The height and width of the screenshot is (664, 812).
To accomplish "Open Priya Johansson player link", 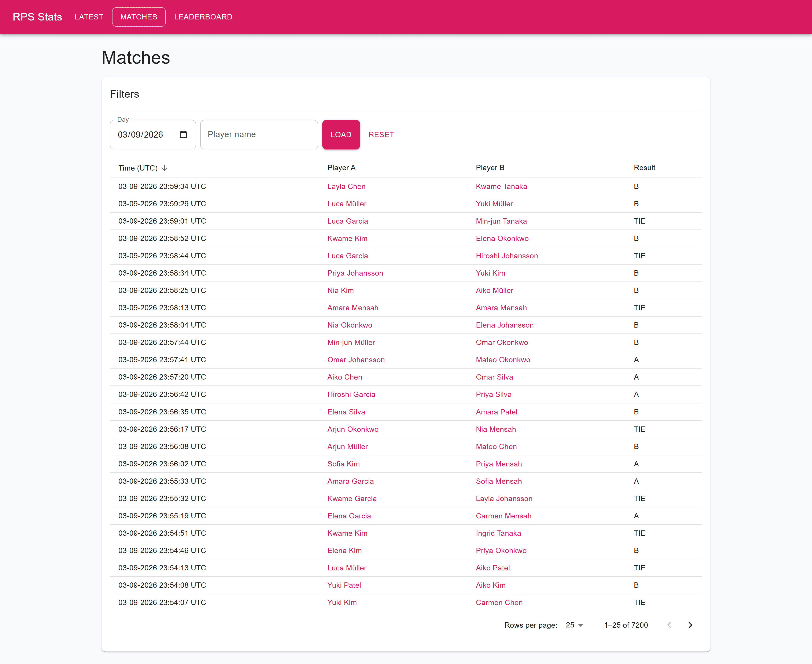I will (355, 273).
